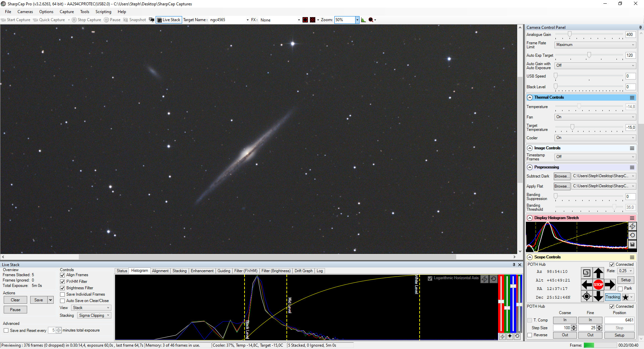
Task: Click the Tracking button
Action: (x=612, y=297)
